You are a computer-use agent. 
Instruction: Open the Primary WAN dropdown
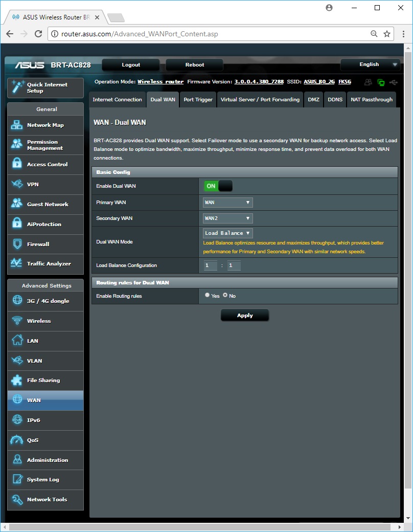227,203
